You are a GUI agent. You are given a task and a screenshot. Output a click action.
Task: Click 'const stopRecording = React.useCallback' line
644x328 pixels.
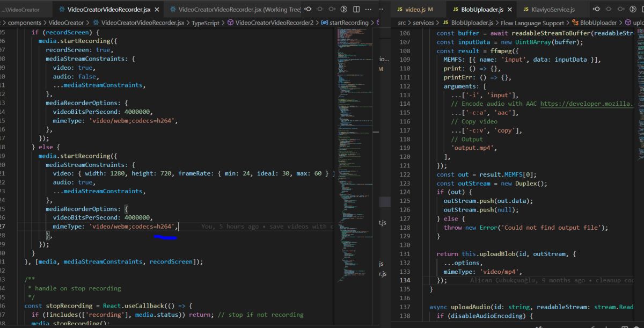(x=108, y=306)
